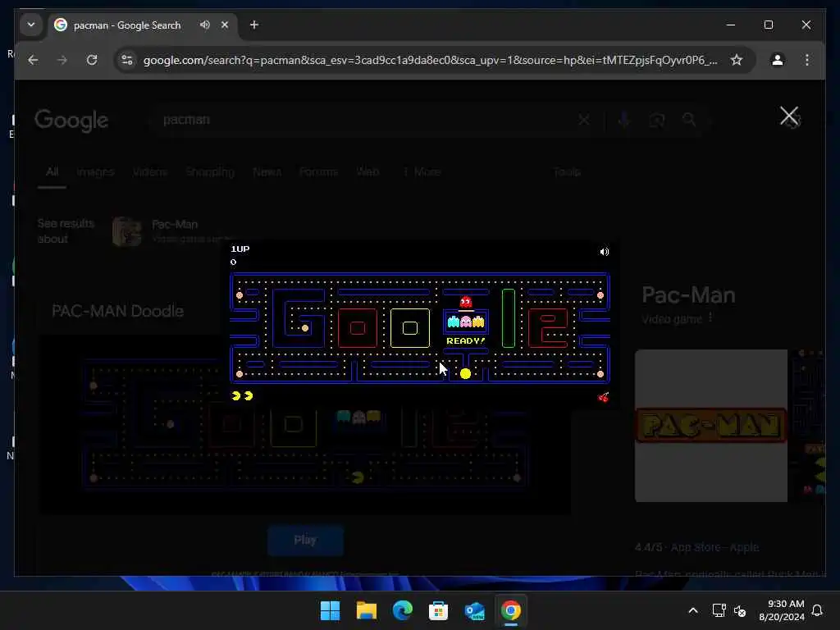Open Pac-Man panel's three-dot options
Screen dimensions: 840x630
(x=710, y=318)
